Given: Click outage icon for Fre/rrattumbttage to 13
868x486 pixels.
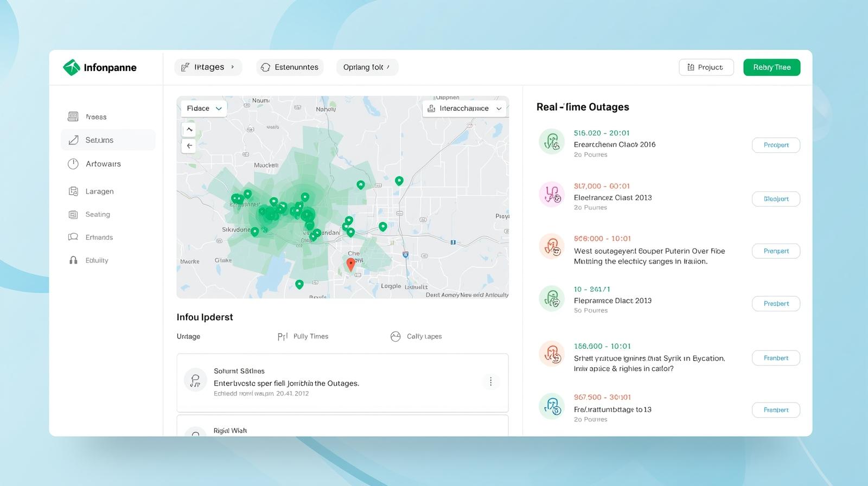Looking at the screenshot, I should [552, 406].
